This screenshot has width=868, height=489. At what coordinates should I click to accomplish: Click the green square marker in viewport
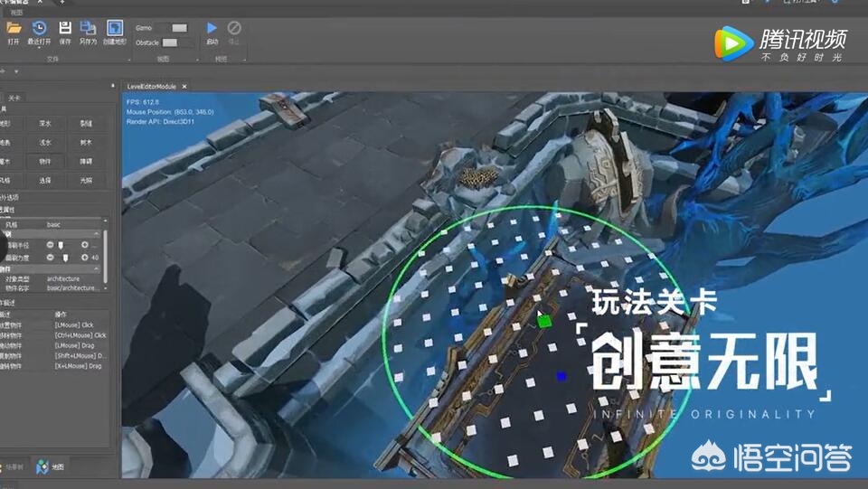544,321
